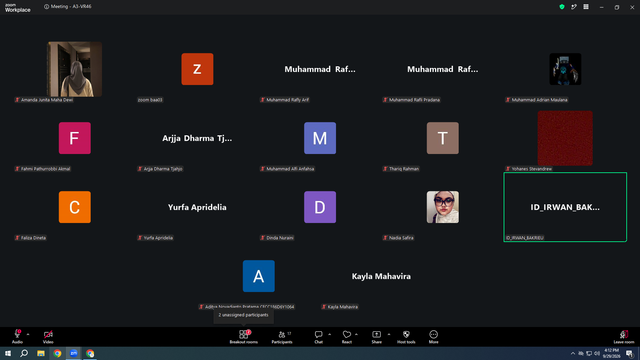Click the volume icon in system tray
The width and height of the screenshot is (640, 360).
[597, 353]
